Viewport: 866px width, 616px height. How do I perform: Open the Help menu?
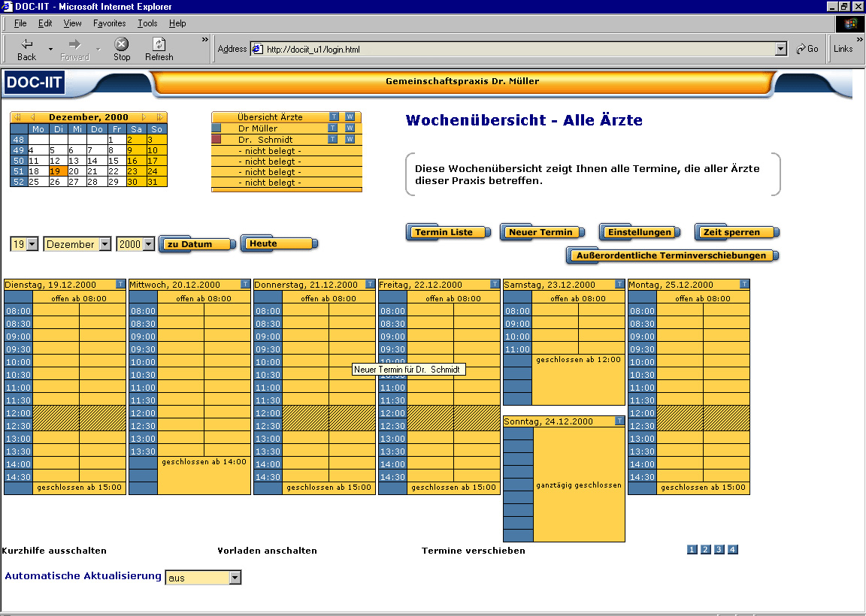(177, 23)
